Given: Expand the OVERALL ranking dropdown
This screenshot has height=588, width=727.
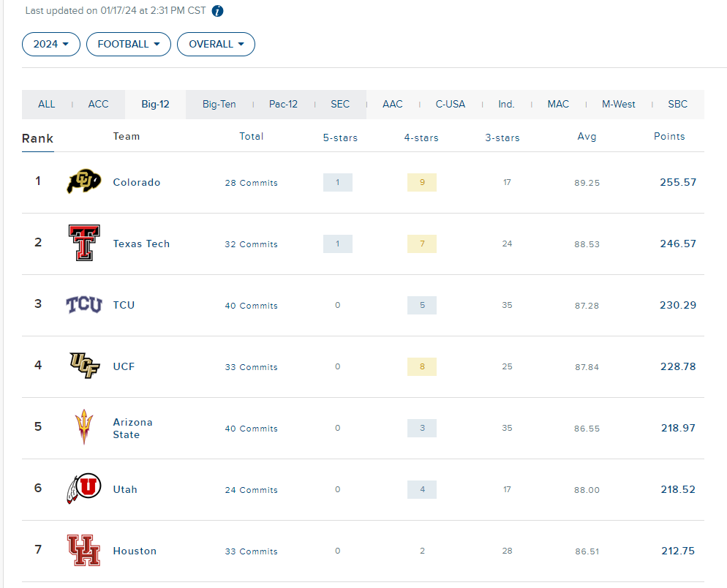Looking at the screenshot, I should coord(216,44).
